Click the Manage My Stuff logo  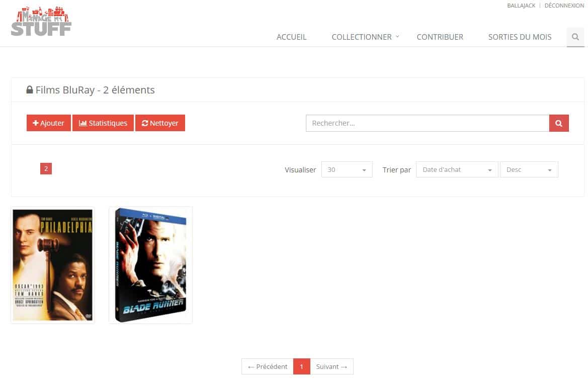point(41,21)
